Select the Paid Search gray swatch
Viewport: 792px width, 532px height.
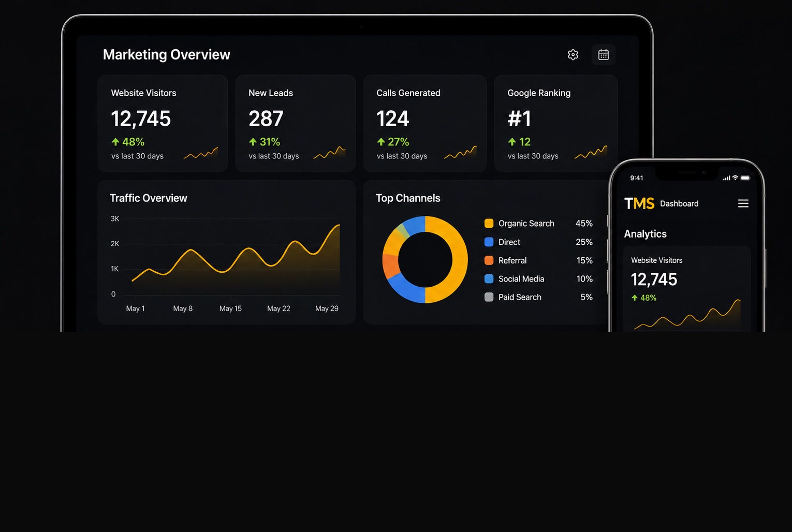[x=489, y=297]
